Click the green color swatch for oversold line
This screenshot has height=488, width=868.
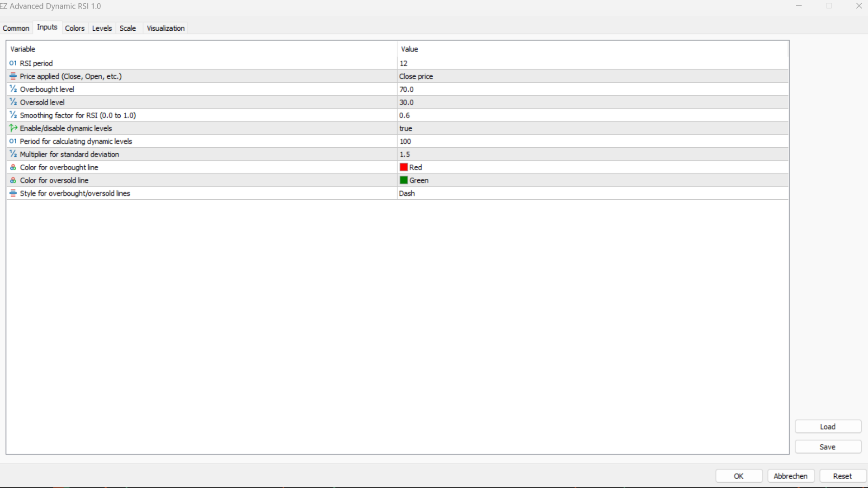point(404,180)
